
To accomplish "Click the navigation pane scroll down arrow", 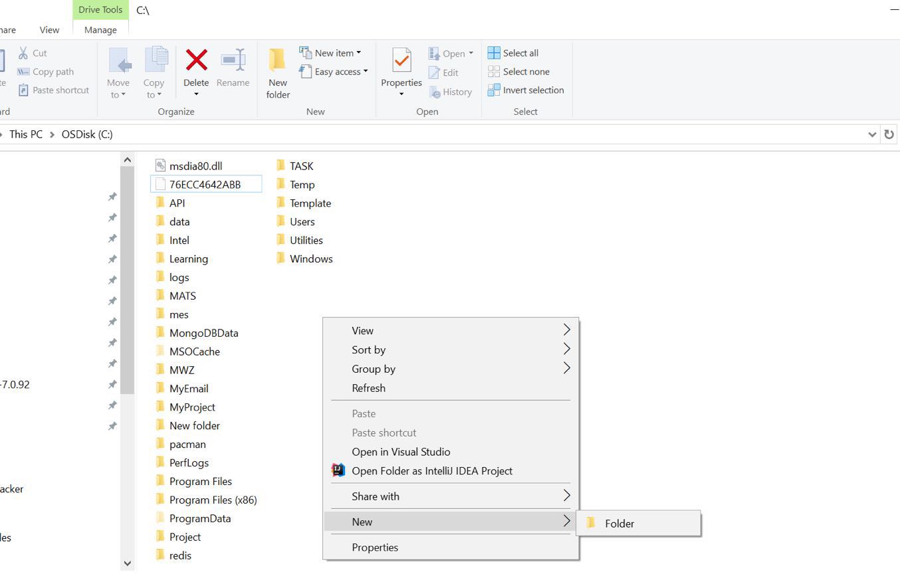I will [127, 563].
